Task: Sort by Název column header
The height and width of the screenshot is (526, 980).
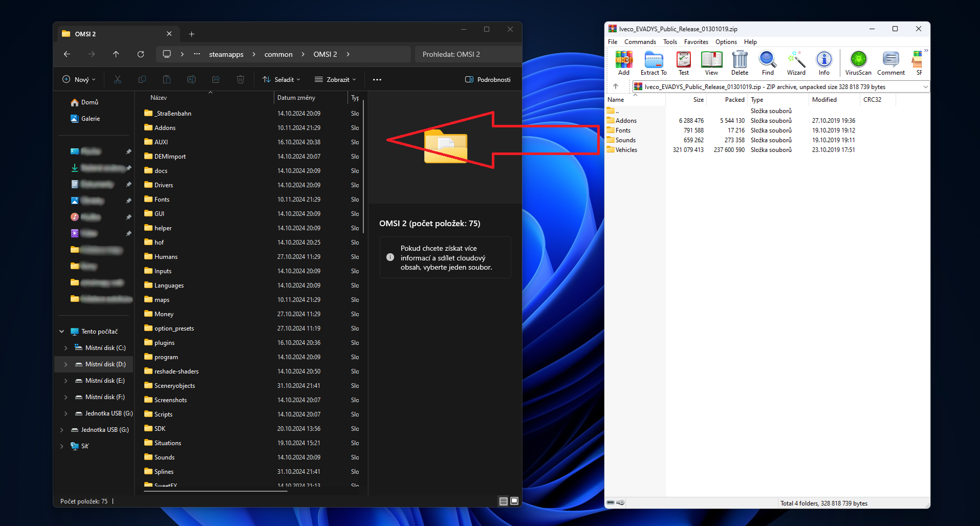Action: click(x=204, y=98)
